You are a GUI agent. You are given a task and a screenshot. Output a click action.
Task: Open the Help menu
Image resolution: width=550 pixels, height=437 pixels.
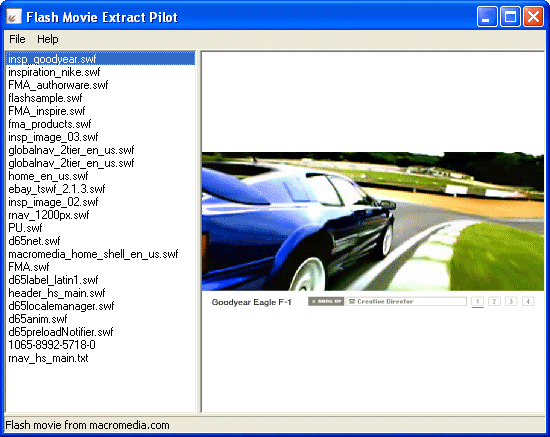[48, 39]
